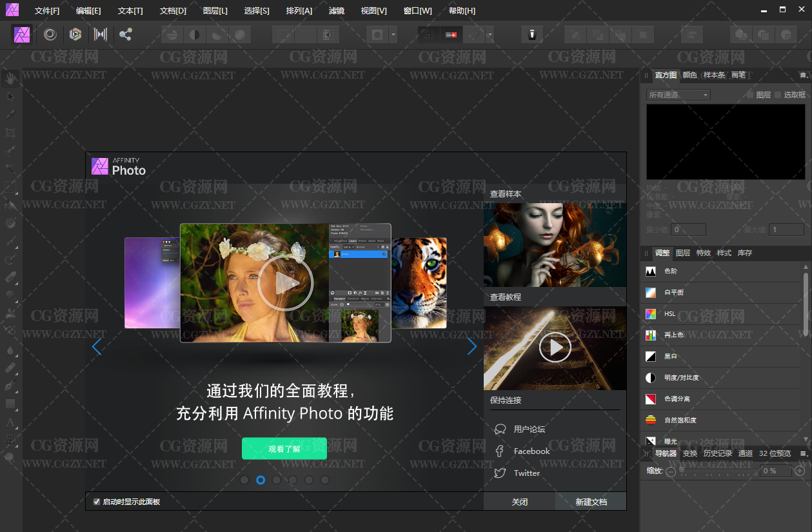Viewport: 812px width, 532px height.
Task: Select the Photo Persona icon
Action: (23, 34)
